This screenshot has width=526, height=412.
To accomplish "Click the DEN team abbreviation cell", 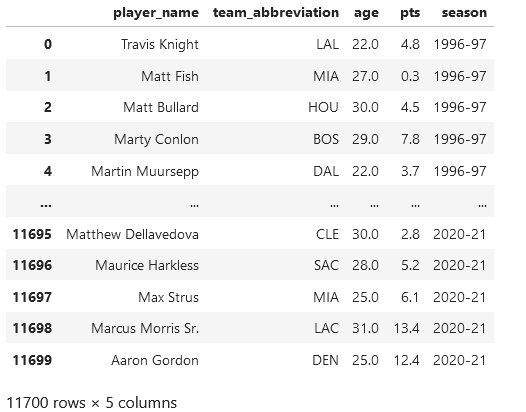I will click(x=325, y=360).
